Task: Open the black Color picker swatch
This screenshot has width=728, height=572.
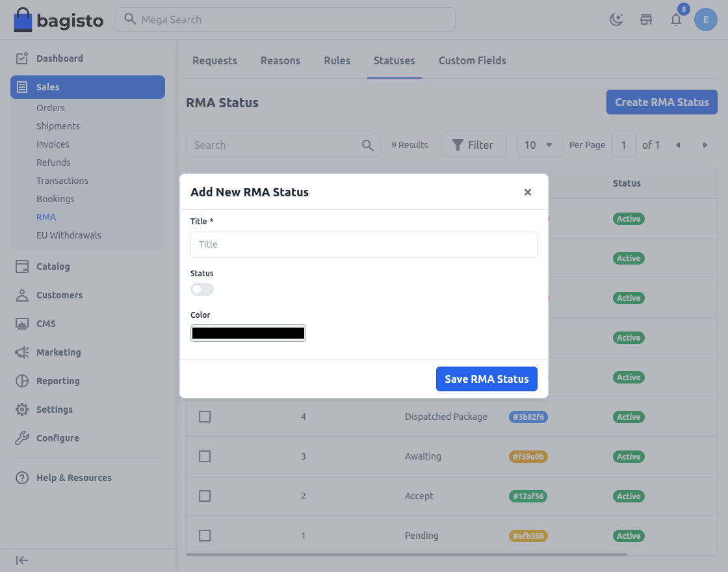Action: pyautogui.click(x=248, y=333)
